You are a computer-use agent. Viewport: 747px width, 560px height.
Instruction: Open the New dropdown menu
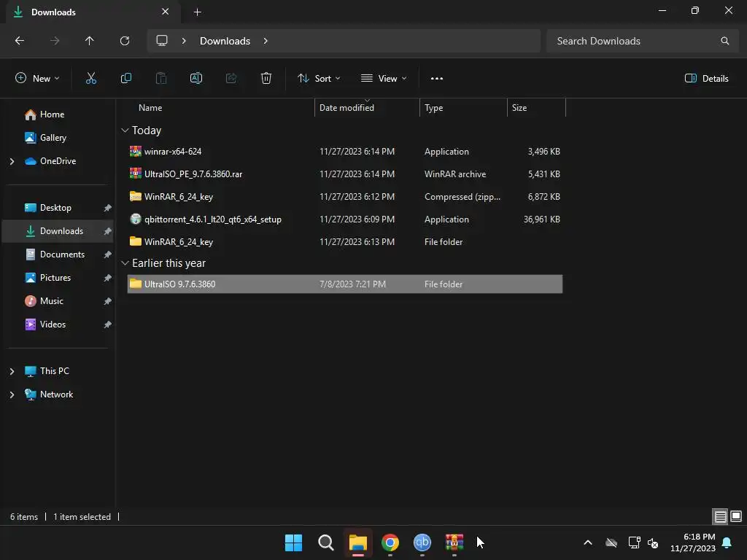38,79
